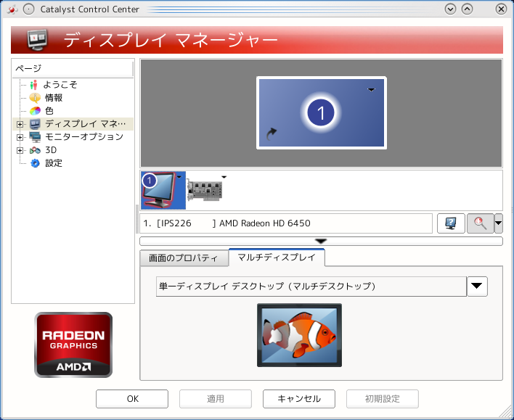Expand the 3D tree node
The width and height of the screenshot is (514, 420).
20,150
